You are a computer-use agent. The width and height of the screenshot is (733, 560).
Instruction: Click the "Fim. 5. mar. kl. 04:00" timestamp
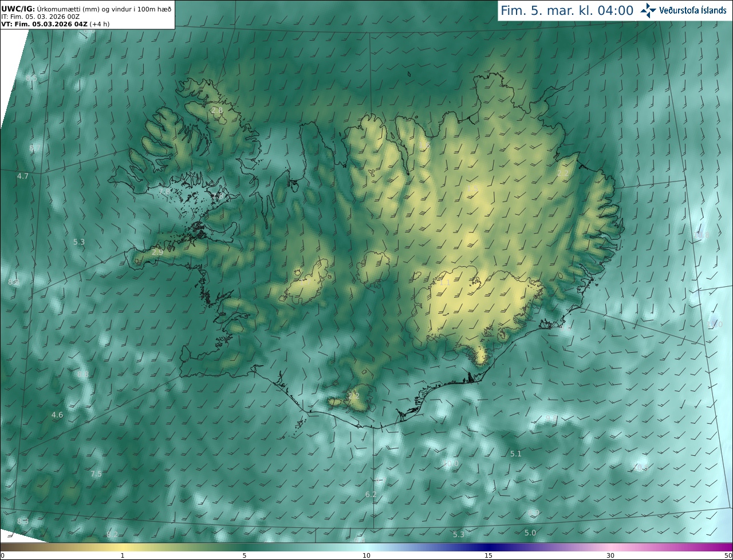click(x=567, y=10)
